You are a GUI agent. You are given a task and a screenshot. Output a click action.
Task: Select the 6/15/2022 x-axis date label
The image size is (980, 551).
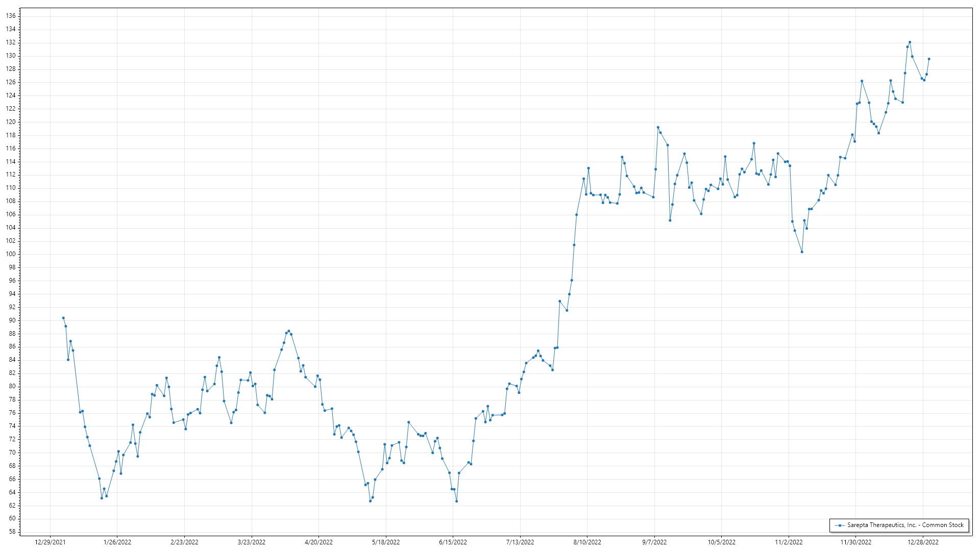453,542
